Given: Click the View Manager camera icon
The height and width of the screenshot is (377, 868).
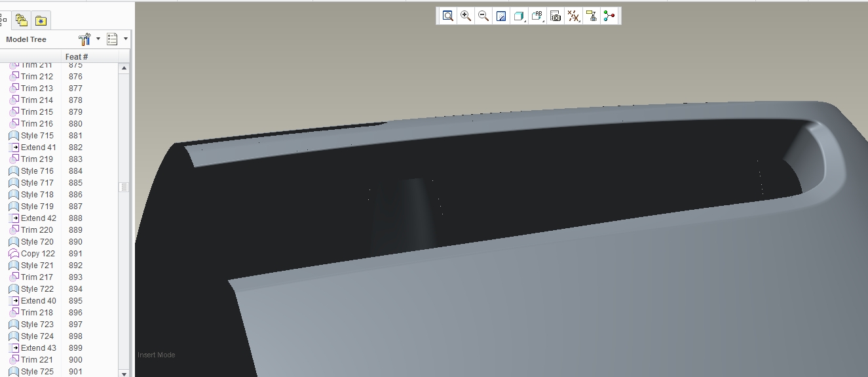Looking at the screenshot, I should [556, 16].
